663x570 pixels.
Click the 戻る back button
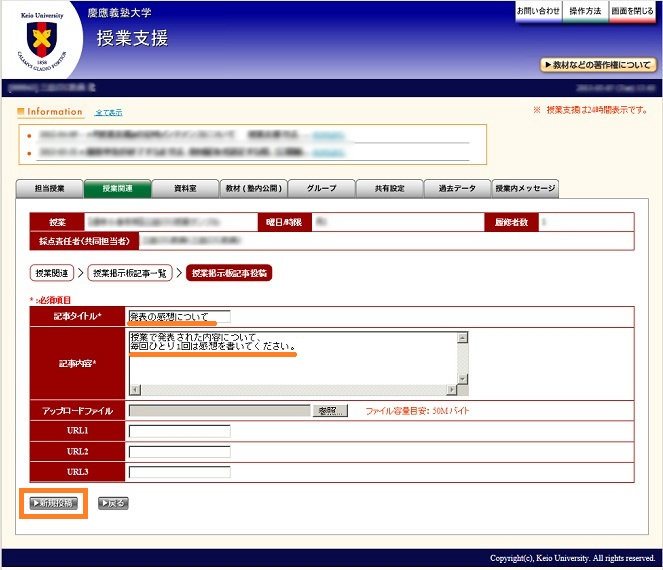[x=113, y=503]
